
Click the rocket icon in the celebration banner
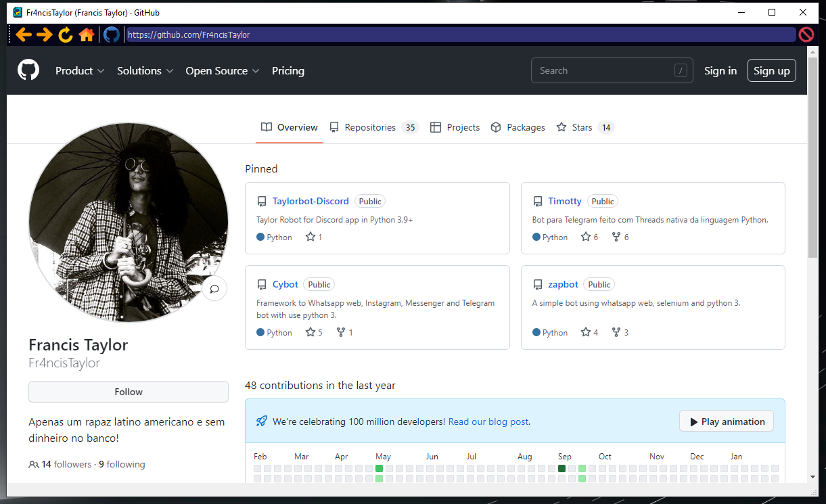tap(262, 421)
